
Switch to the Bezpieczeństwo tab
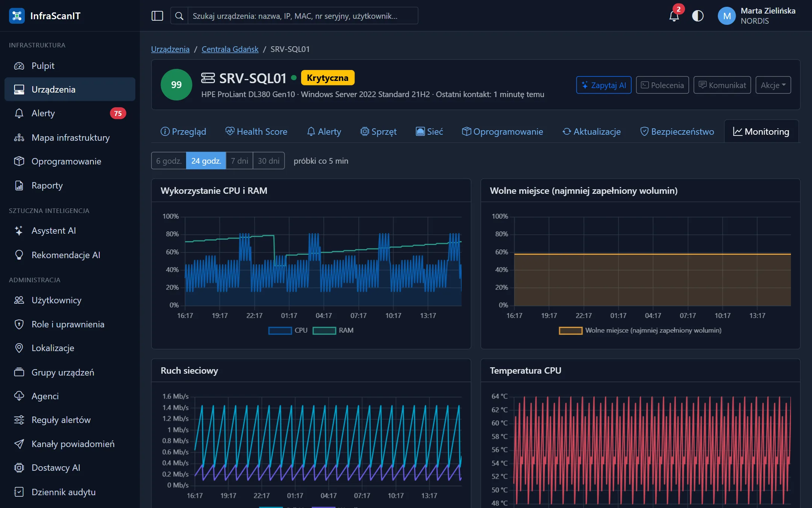click(x=677, y=131)
